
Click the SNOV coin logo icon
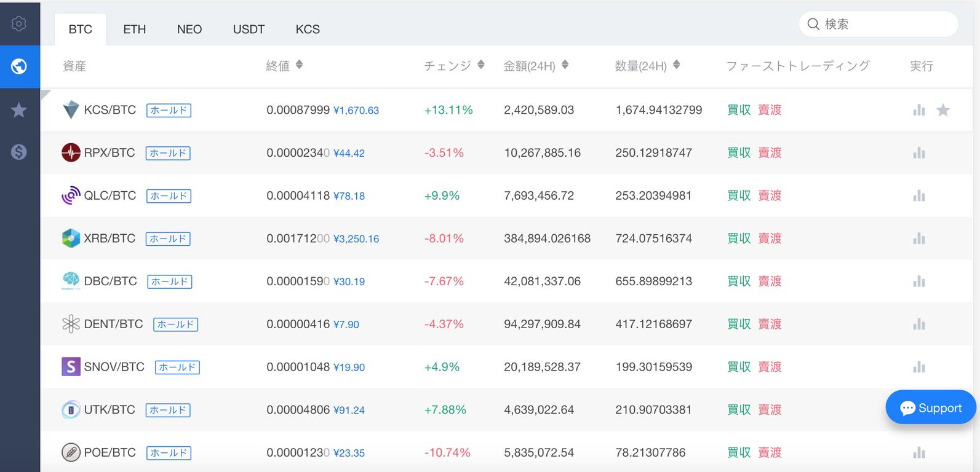(x=71, y=367)
